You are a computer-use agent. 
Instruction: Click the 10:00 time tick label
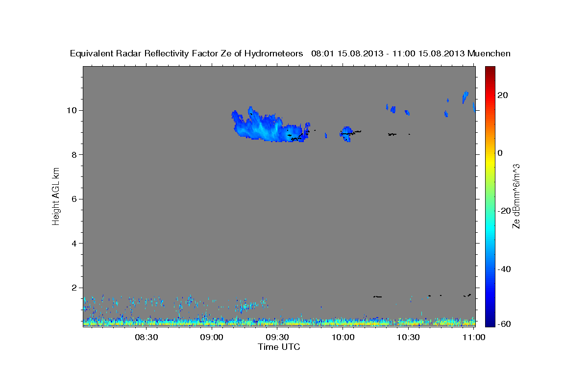(x=343, y=338)
